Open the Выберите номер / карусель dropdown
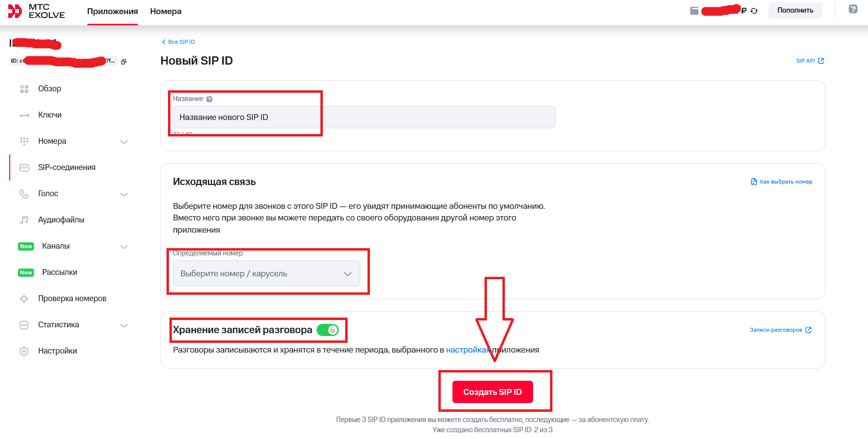The height and width of the screenshot is (439, 868). pyautogui.click(x=267, y=273)
